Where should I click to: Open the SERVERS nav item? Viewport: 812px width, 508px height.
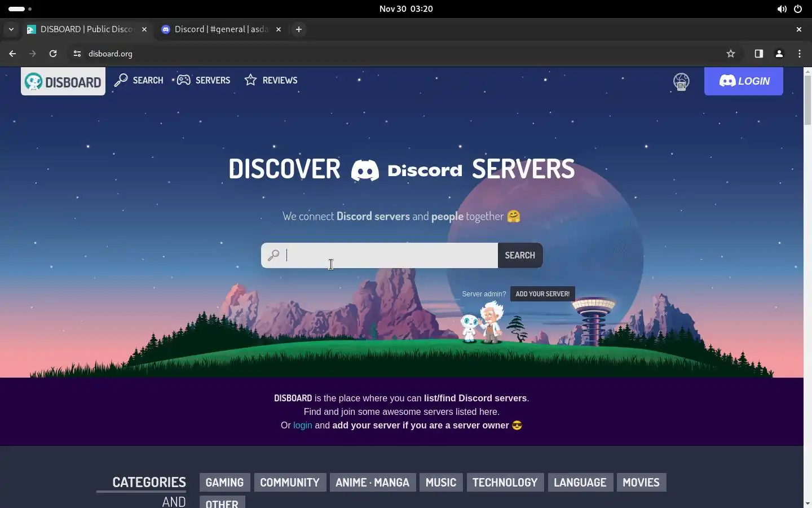pyautogui.click(x=204, y=80)
